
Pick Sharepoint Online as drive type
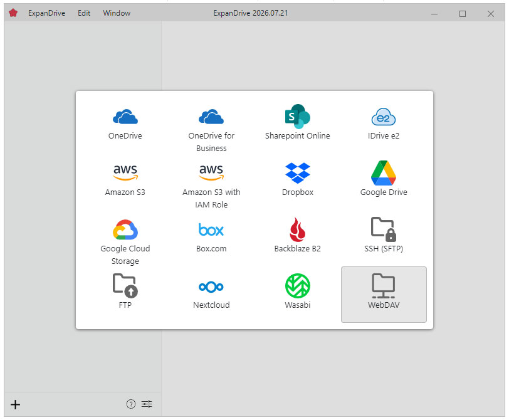click(x=297, y=125)
